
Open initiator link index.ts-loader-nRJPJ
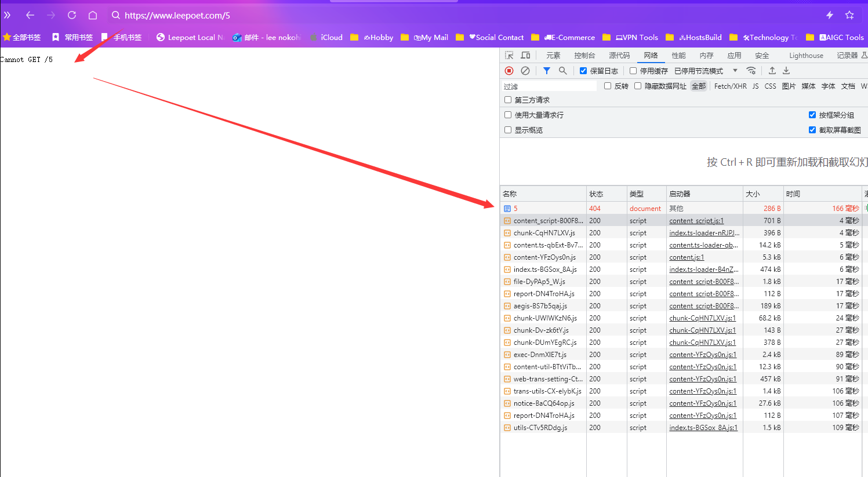pyautogui.click(x=704, y=233)
